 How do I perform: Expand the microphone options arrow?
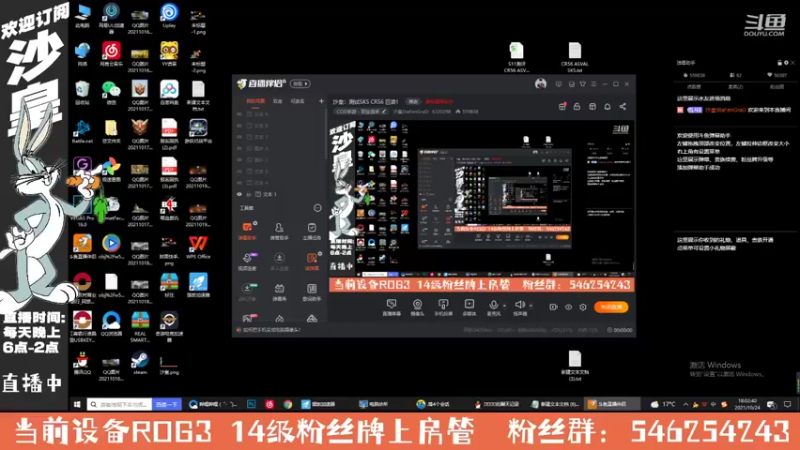tap(505, 306)
